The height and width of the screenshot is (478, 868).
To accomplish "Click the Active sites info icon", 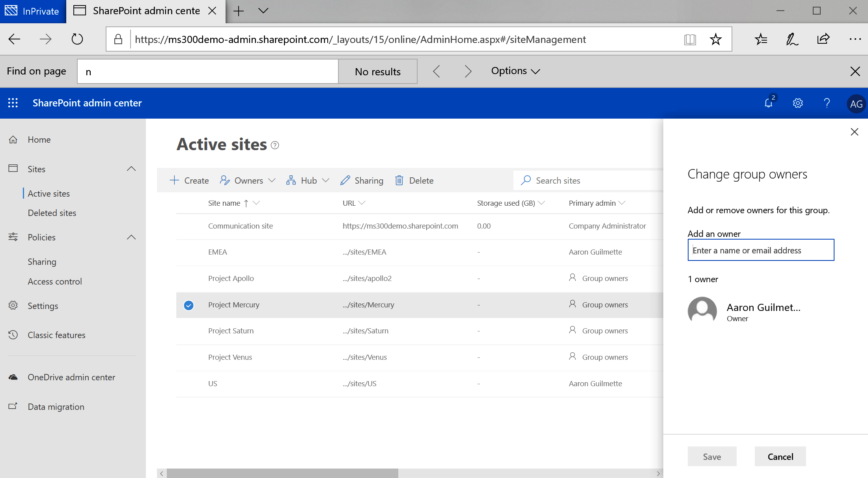I will coord(275,145).
